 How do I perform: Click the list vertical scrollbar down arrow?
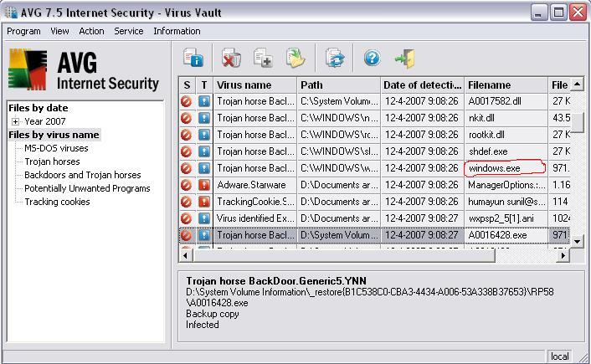[577, 241]
